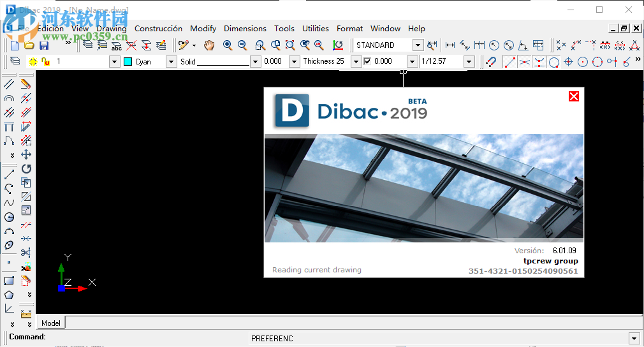Screen dimensions: 644x347
Task: Open the Thickness 25 dropdown
Action: [x=356, y=62]
